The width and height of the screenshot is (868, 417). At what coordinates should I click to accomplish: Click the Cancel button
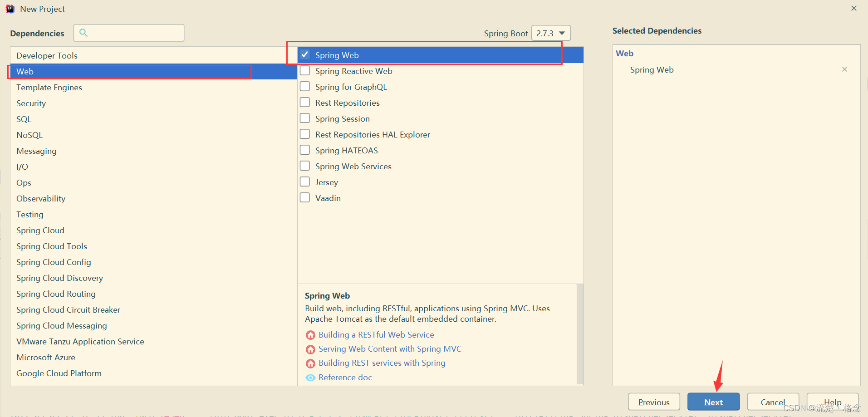773,402
